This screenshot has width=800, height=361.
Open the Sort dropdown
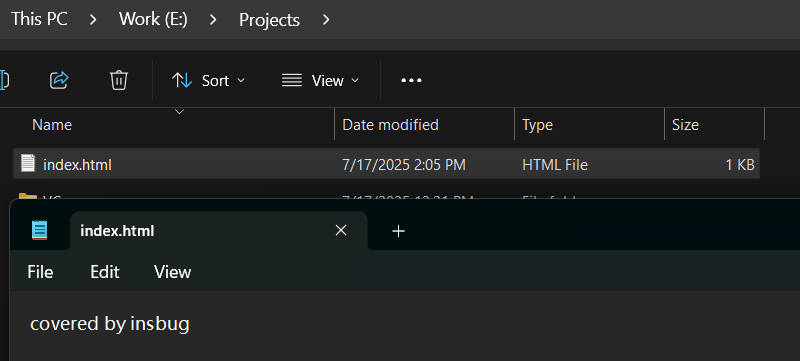pos(208,81)
